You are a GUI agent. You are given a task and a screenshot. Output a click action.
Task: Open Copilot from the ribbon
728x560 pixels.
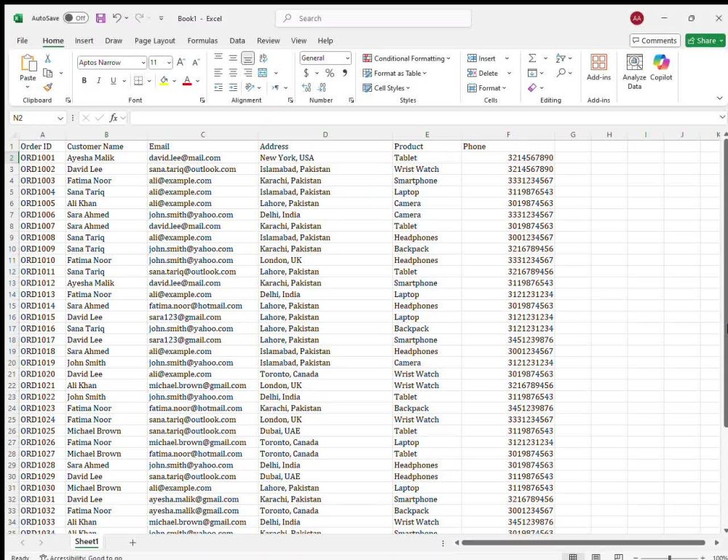[661, 67]
